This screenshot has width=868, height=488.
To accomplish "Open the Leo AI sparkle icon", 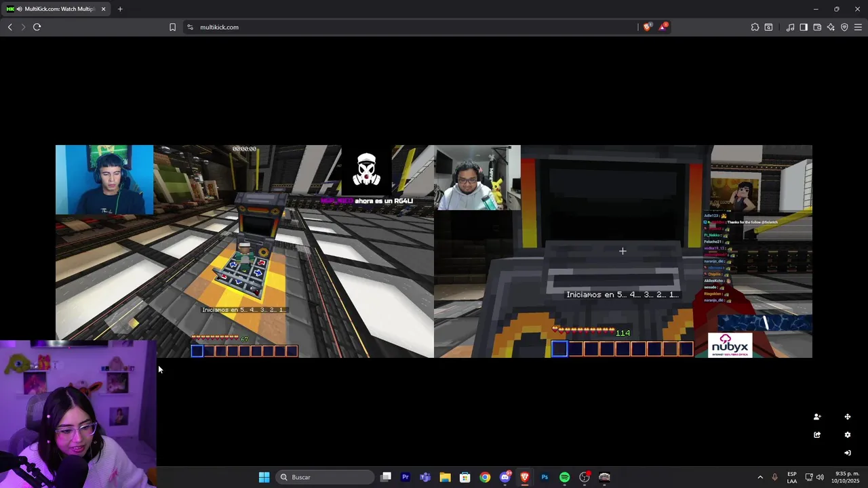I will pos(831,27).
